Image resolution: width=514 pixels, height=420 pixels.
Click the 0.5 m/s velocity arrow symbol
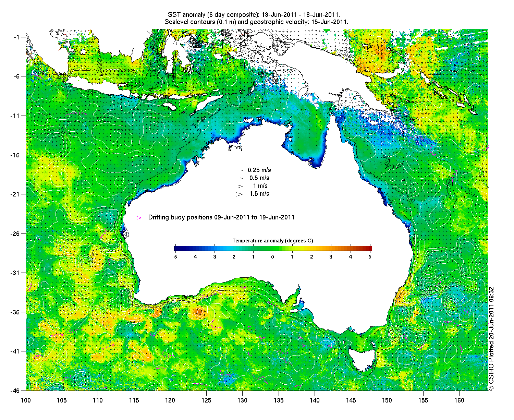pyautogui.click(x=242, y=178)
